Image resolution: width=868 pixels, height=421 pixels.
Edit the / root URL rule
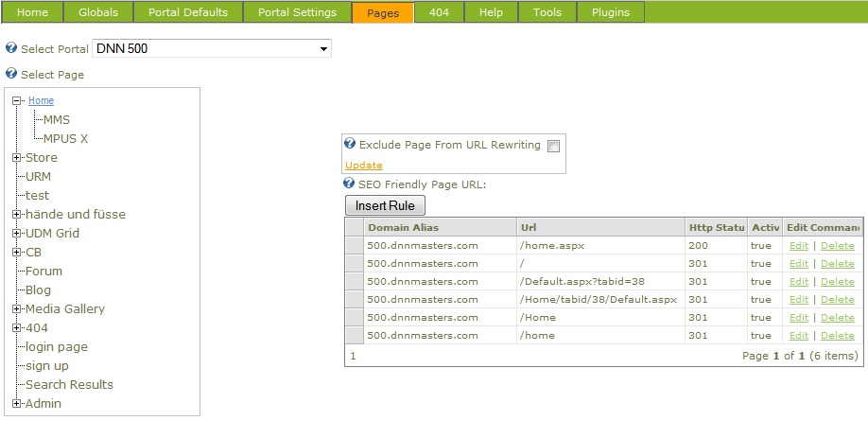[799, 264]
